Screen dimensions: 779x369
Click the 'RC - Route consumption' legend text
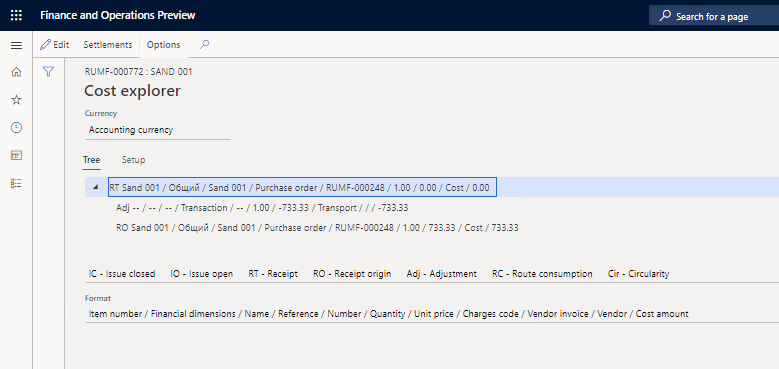[542, 274]
